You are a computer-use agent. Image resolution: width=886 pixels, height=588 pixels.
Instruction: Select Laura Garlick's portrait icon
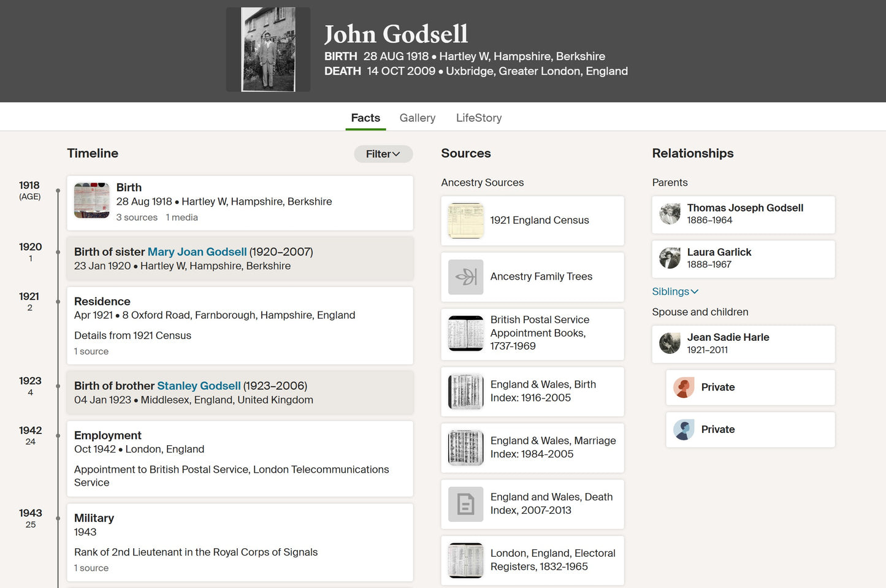click(x=670, y=258)
